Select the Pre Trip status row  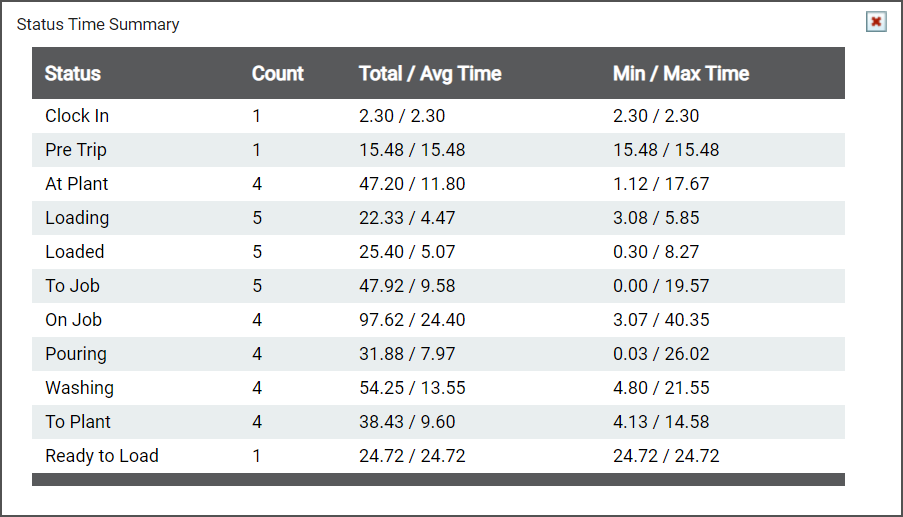click(438, 150)
